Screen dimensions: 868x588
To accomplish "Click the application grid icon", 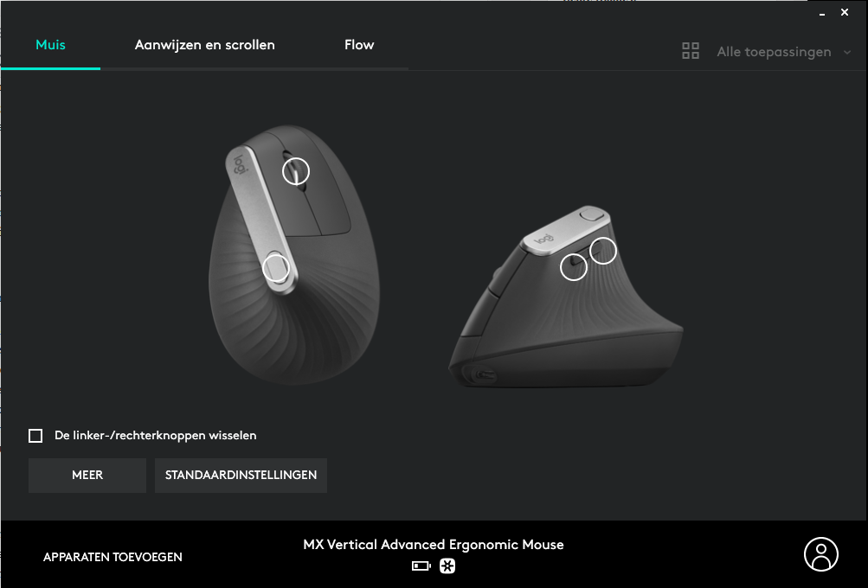I will tap(691, 51).
